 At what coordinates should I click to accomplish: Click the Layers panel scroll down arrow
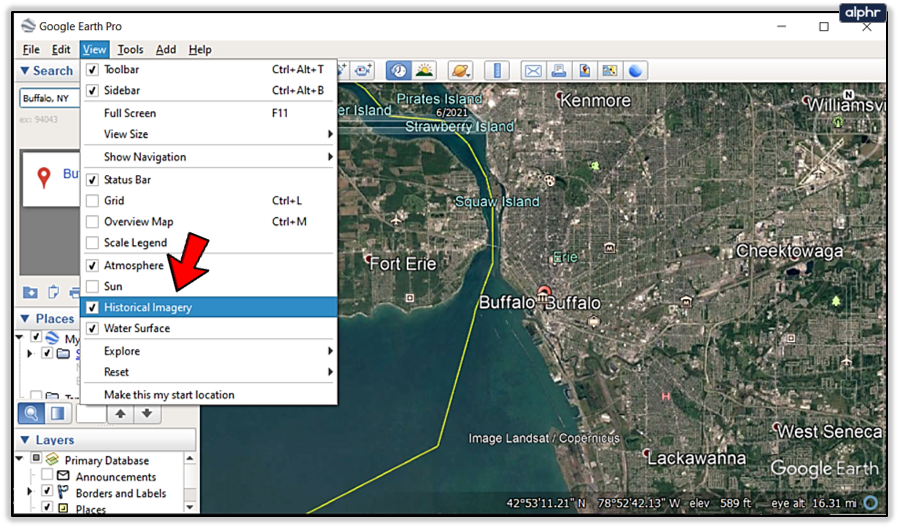coord(190,507)
